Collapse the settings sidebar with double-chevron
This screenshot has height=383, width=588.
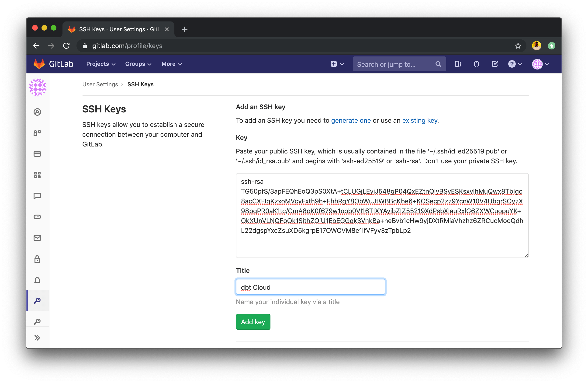click(x=38, y=337)
